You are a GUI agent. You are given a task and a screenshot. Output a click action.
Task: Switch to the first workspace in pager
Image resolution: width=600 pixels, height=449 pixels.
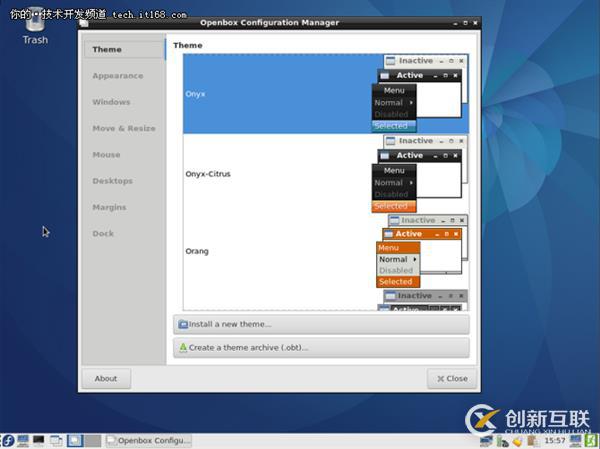point(75,441)
